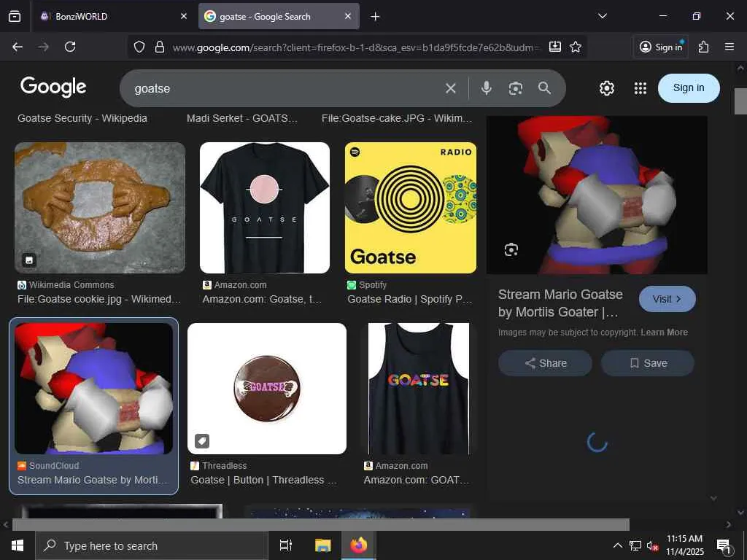747x560 pixels.
Task: Click the Google Sign in button
Action: pos(689,88)
